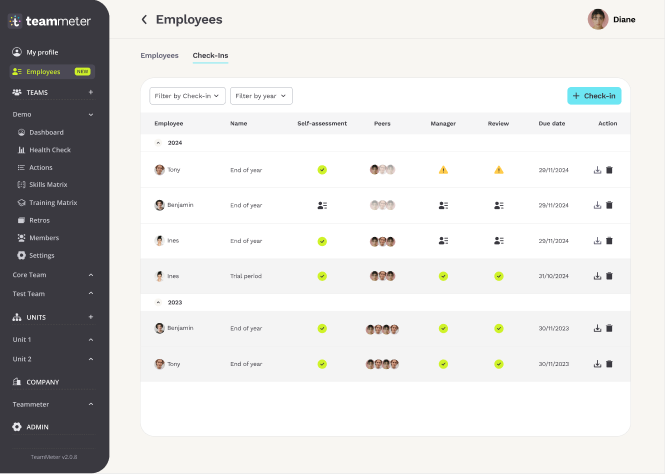Open Benjamin's 2024 self-assessment pending icon
Viewport: 665px width, 474px height.
click(322, 205)
